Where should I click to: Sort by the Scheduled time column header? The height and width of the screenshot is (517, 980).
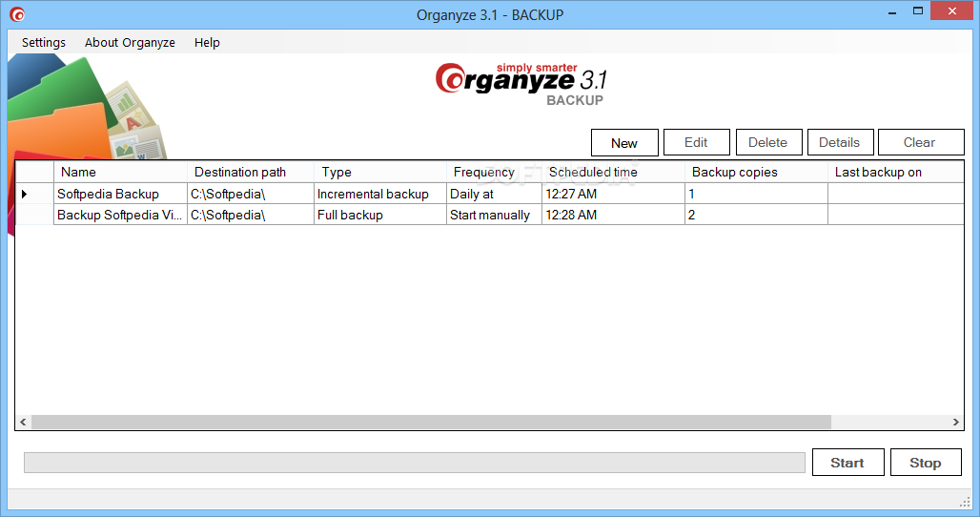[613, 172]
